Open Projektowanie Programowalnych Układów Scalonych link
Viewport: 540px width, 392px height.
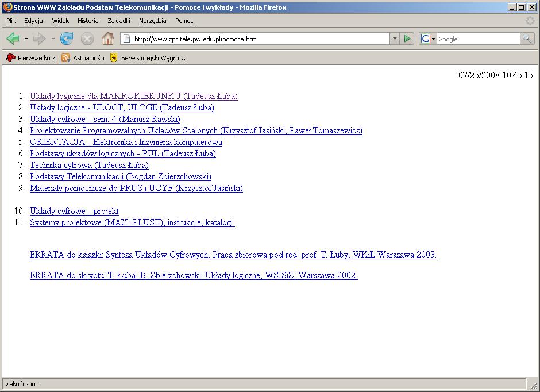[196, 130]
